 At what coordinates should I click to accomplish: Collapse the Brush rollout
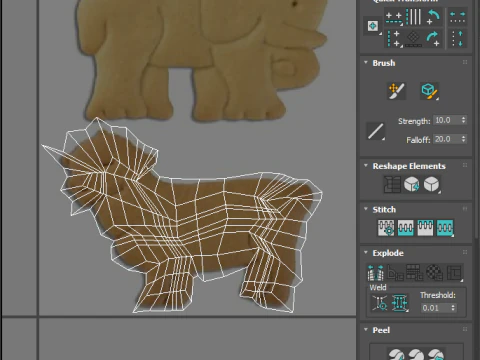366,62
